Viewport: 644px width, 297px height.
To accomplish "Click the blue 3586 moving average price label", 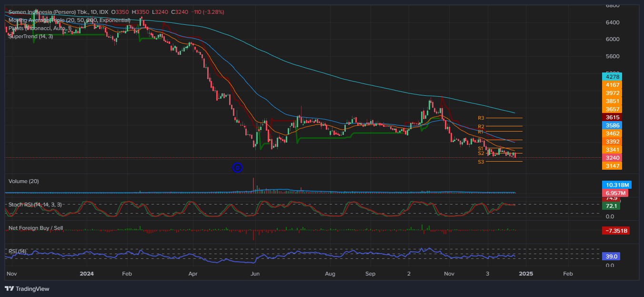I will (x=612, y=125).
